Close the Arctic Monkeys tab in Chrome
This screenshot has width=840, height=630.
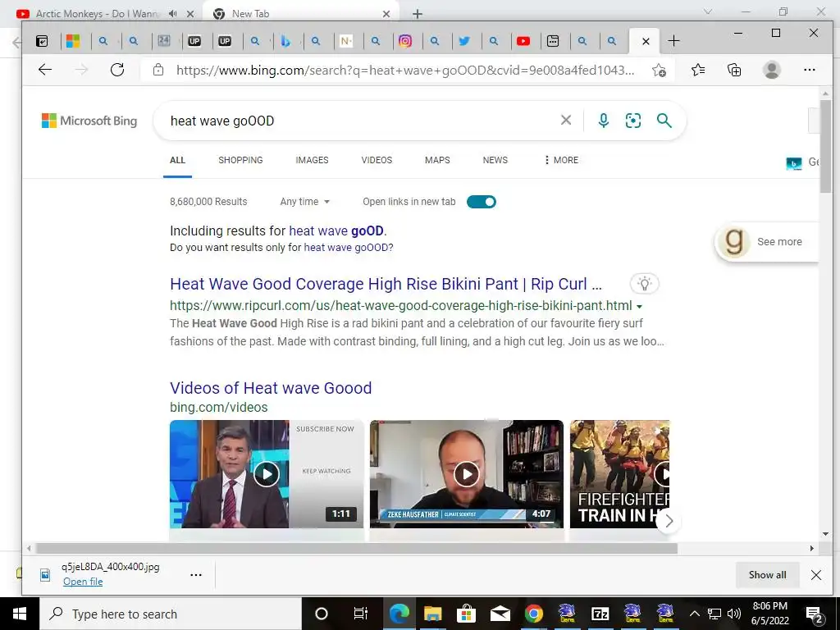click(190, 14)
